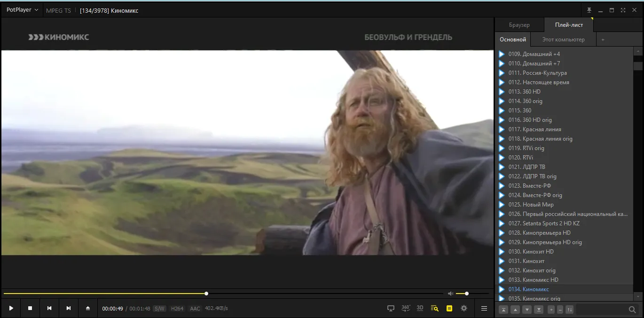Select channel 0123. Вместе-РФ

coord(565,186)
